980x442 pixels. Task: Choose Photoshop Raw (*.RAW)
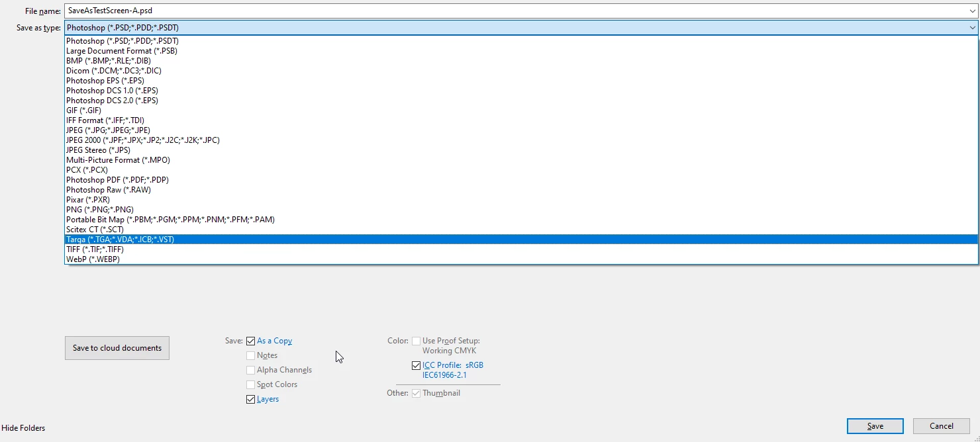(x=521, y=190)
